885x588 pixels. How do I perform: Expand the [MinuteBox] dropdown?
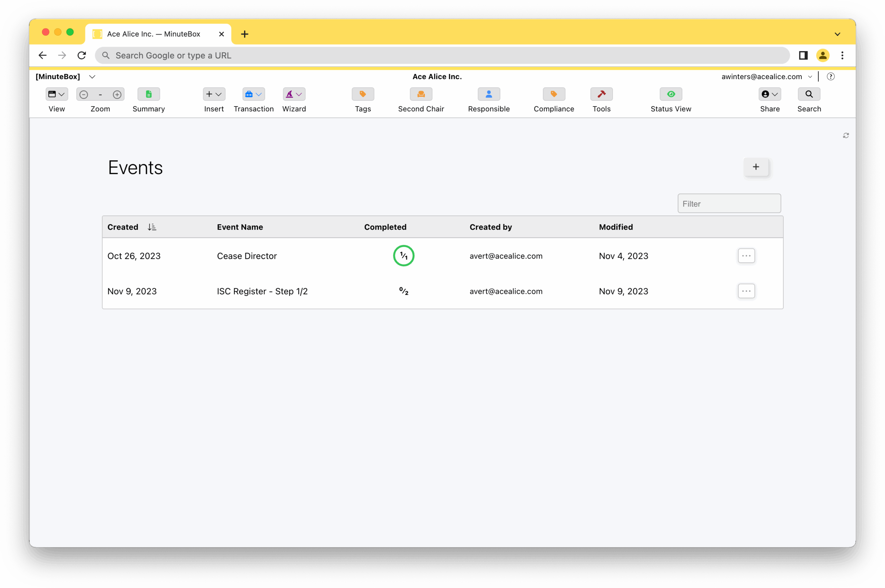pyautogui.click(x=92, y=76)
